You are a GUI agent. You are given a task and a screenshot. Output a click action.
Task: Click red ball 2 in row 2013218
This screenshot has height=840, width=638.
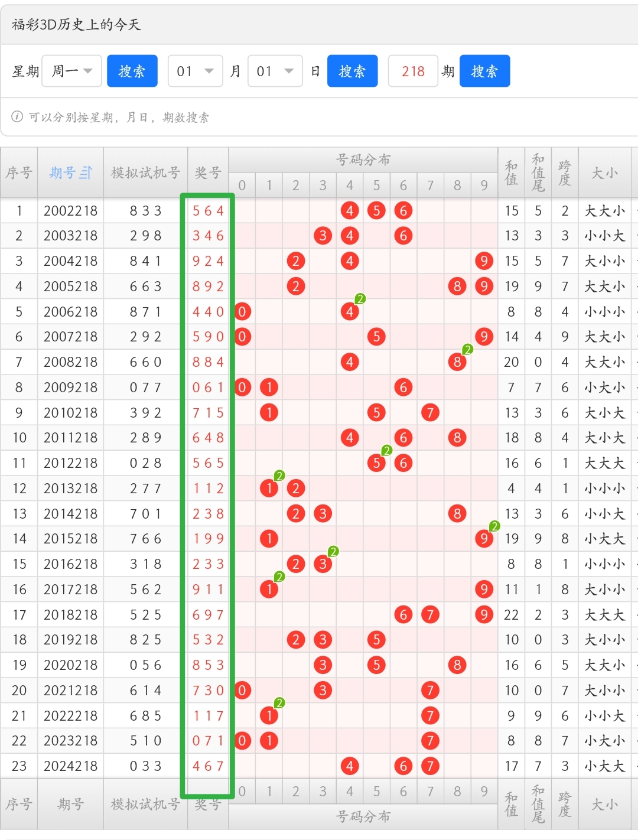[296, 489]
